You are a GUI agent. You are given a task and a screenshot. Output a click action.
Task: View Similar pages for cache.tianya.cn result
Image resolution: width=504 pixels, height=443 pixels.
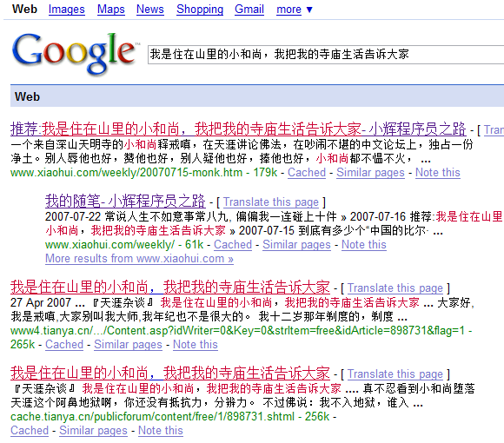click(x=93, y=431)
